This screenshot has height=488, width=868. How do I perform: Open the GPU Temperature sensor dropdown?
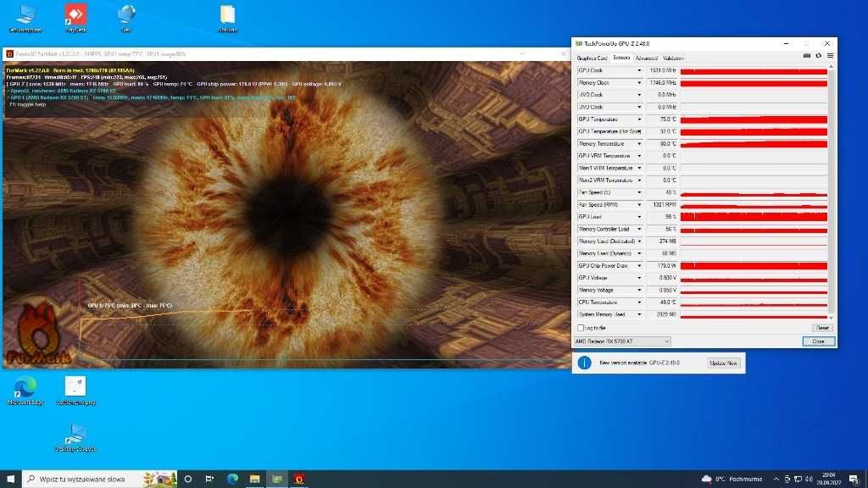tap(639, 119)
